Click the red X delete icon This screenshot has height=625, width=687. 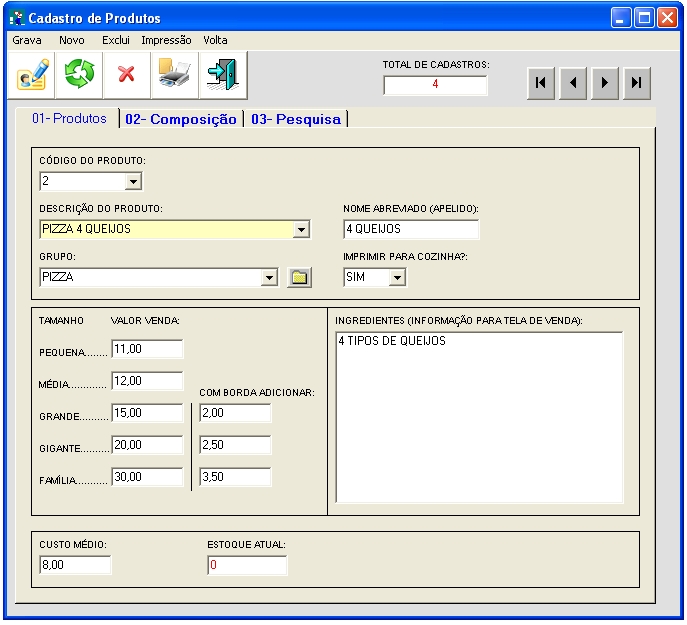pyautogui.click(x=126, y=75)
